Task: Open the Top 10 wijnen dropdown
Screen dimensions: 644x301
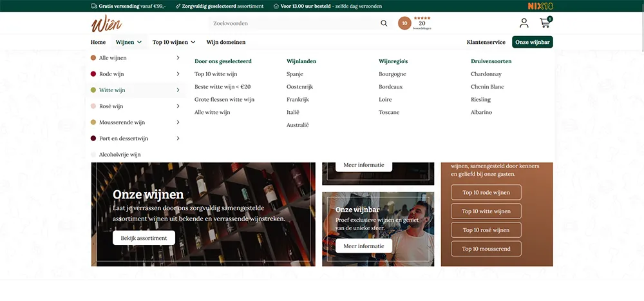Action: point(174,42)
